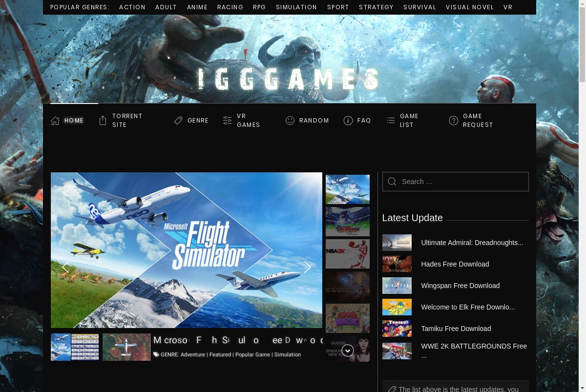Focus the Search input field

[456, 182]
